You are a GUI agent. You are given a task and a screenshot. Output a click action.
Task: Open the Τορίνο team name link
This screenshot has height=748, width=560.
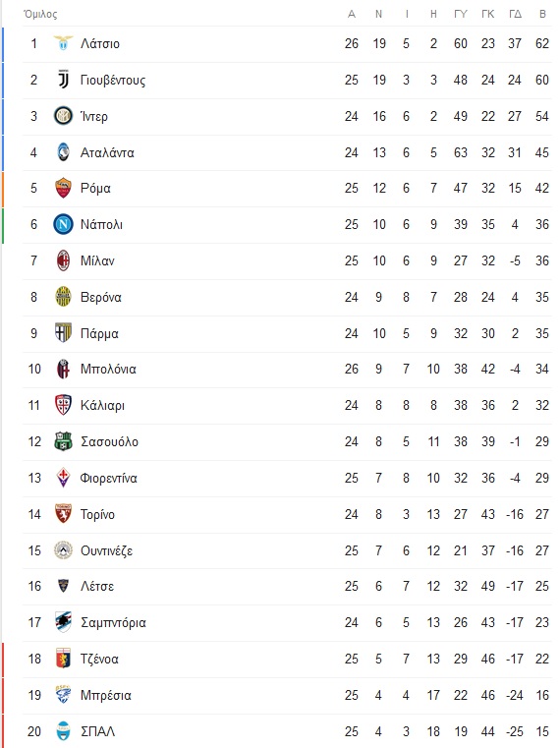click(x=97, y=514)
